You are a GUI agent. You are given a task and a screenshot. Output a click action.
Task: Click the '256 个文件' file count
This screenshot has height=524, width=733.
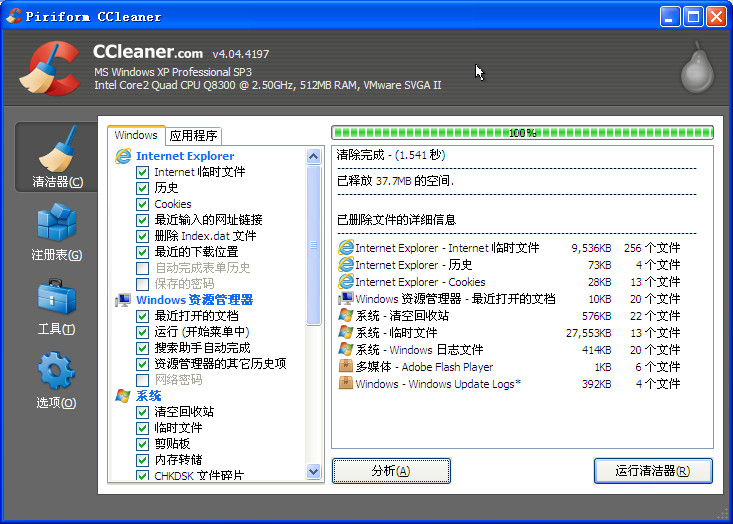652,248
